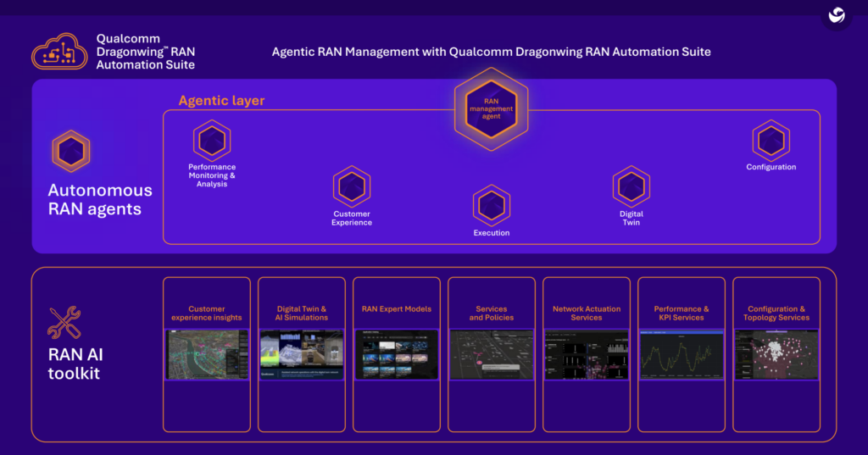868x455 pixels.
Task: Click the Qualcomm Dragonwing cloud logo icon
Action: [x=59, y=52]
